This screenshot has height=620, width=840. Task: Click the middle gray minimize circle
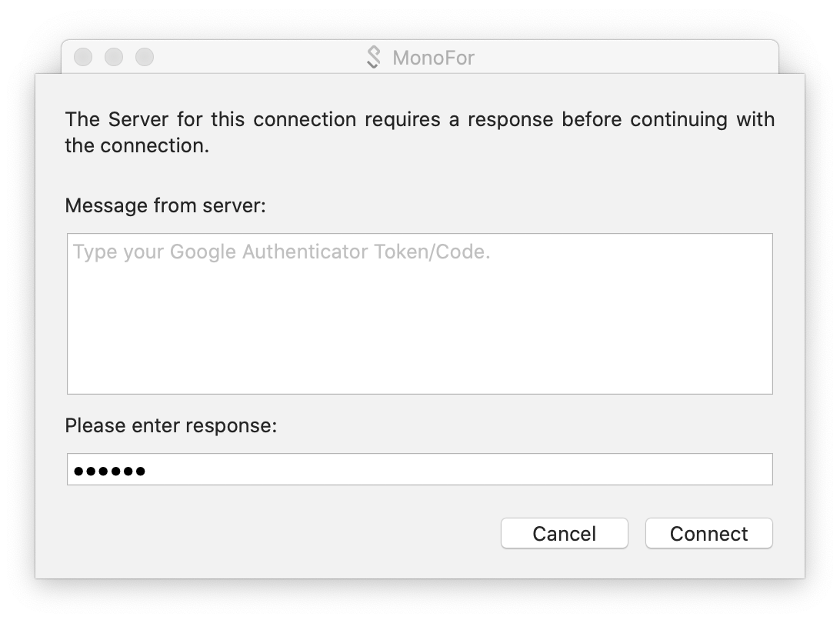click(x=114, y=57)
